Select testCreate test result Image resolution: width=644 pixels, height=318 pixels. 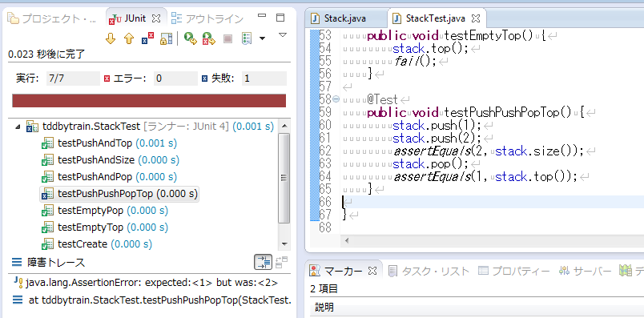(96, 244)
